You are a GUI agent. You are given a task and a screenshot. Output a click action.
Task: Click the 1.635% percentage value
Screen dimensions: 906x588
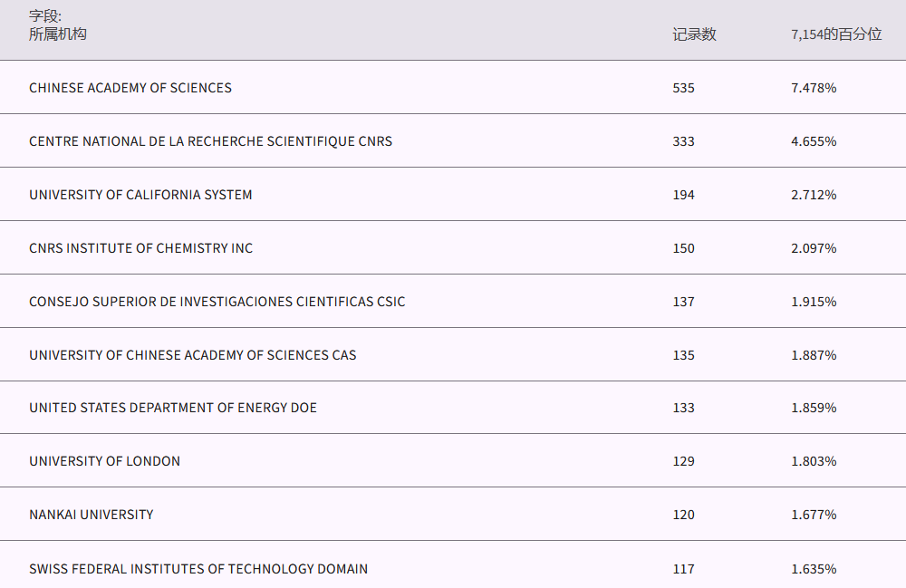(x=814, y=569)
